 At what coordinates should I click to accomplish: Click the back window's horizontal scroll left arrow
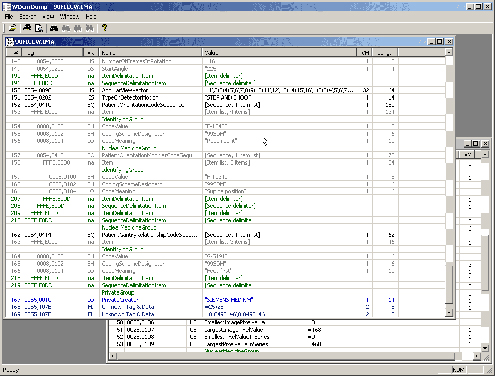click(x=113, y=356)
